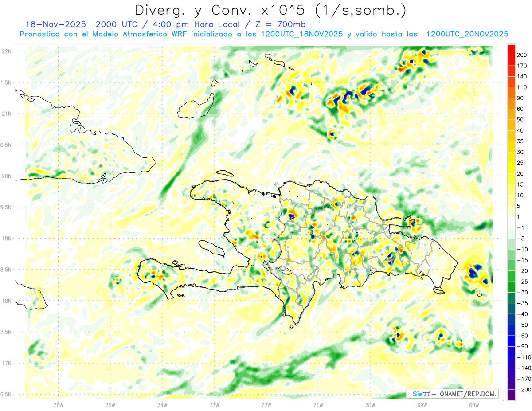Click the '76W' longitude label
This screenshot has height=411, width=532.
[58, 405]
